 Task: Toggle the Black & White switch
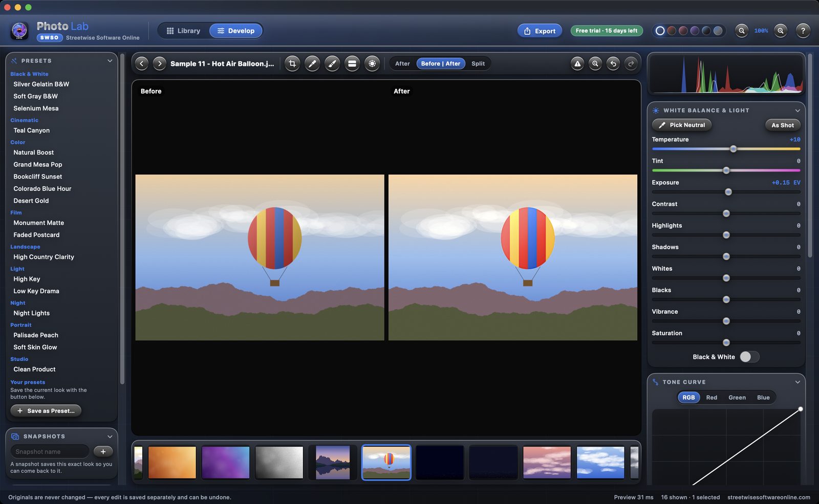[x=749, y=357]
